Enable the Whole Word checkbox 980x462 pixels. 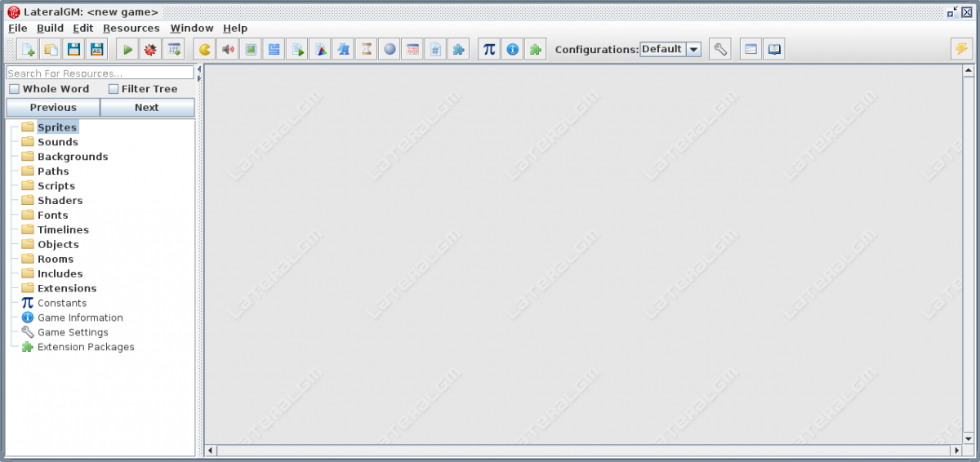coord(14,89)
